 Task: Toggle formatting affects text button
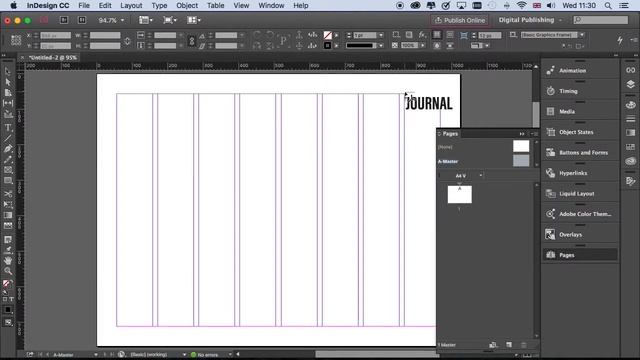pos(11,299)
